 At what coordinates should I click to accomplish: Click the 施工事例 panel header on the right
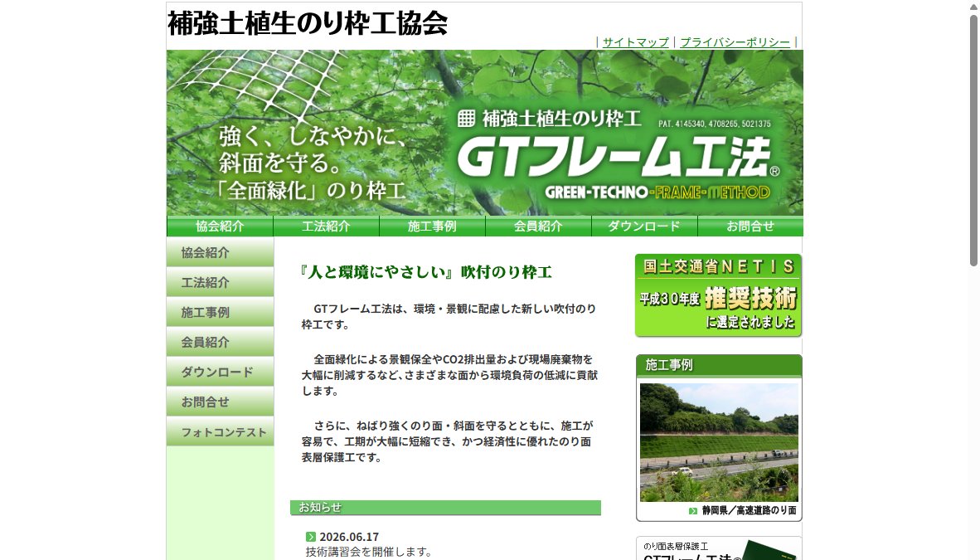coord(719,365)
